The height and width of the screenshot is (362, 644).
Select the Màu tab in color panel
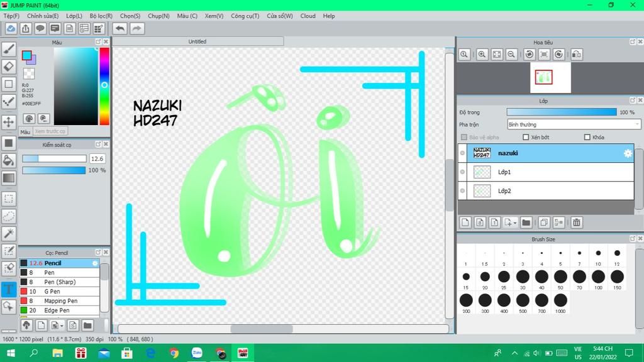[25, 132]
